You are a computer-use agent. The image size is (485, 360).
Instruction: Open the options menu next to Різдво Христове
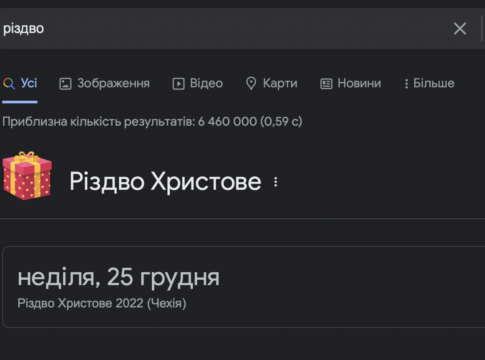[x=276, y=182]
